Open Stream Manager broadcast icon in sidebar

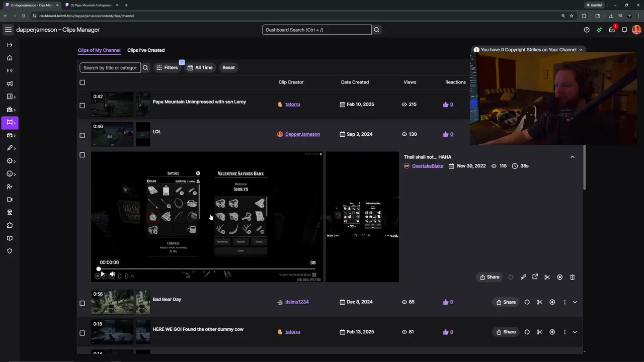[10, 71]
